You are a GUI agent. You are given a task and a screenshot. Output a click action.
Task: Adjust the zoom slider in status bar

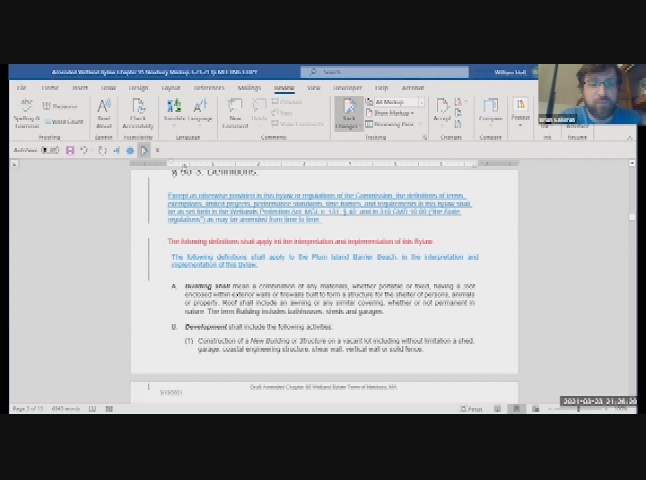580,408
